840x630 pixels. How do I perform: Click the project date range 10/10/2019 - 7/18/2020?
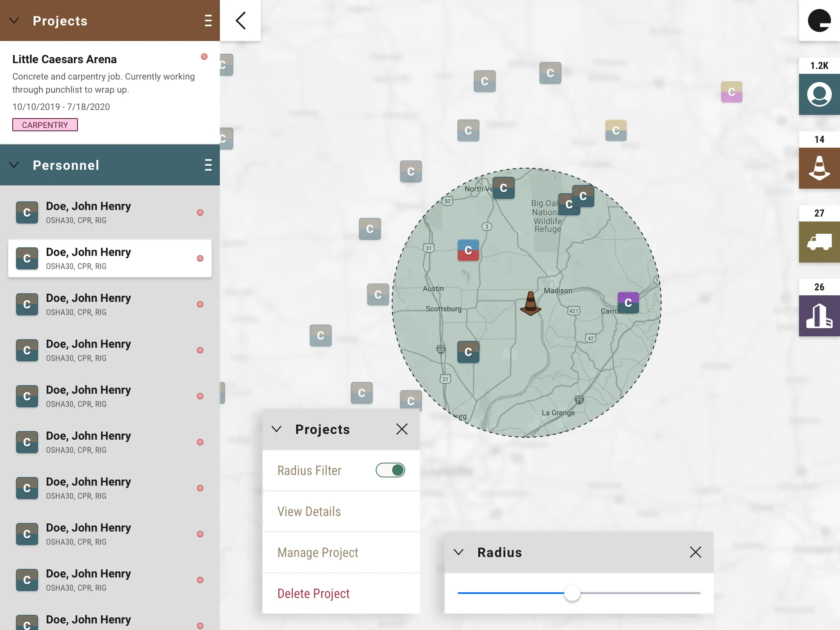click(x=61, y=107)
